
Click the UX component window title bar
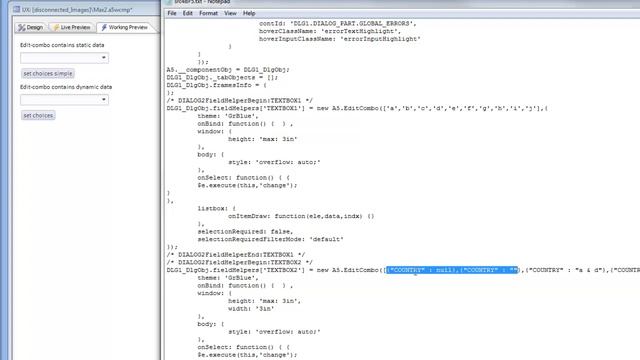coord(86,9)
